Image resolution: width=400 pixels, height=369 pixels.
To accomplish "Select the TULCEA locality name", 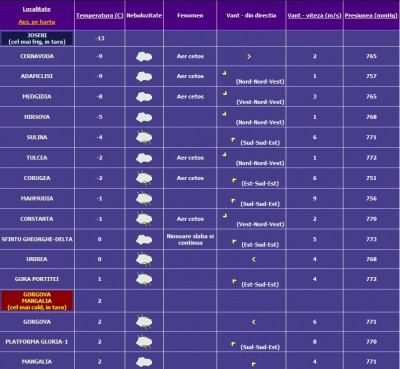I will click(x=37, y=158).
